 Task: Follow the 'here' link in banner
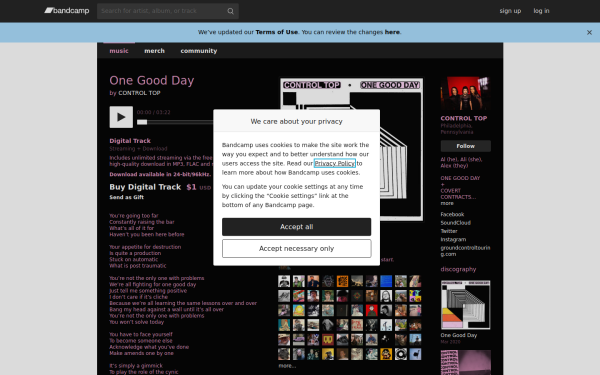click(392, 32)
